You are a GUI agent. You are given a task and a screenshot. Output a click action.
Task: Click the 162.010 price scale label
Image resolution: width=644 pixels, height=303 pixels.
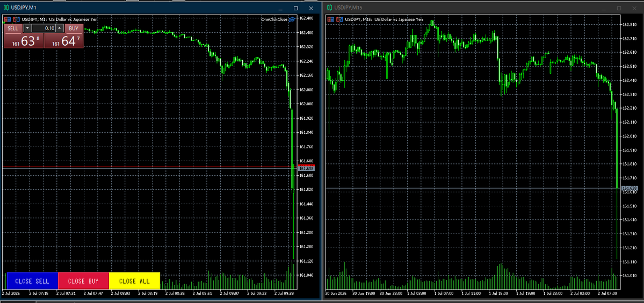pos(630,136)
